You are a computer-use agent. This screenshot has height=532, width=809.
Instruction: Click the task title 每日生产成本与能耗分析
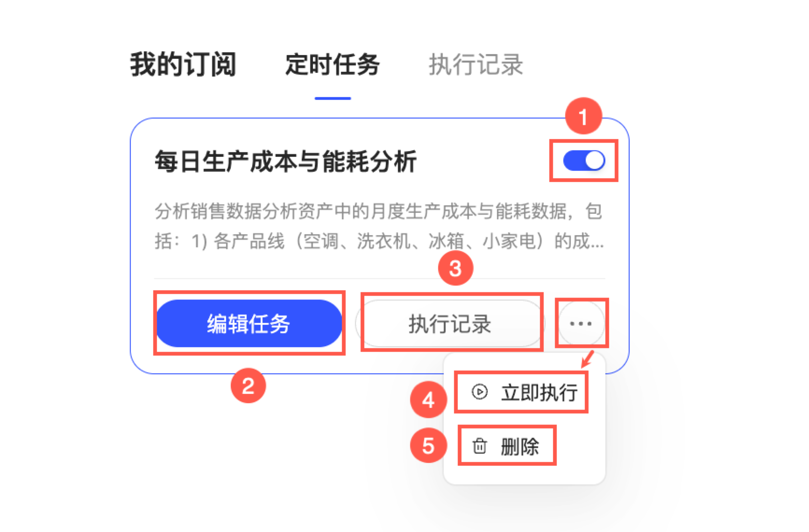(285, 161)
